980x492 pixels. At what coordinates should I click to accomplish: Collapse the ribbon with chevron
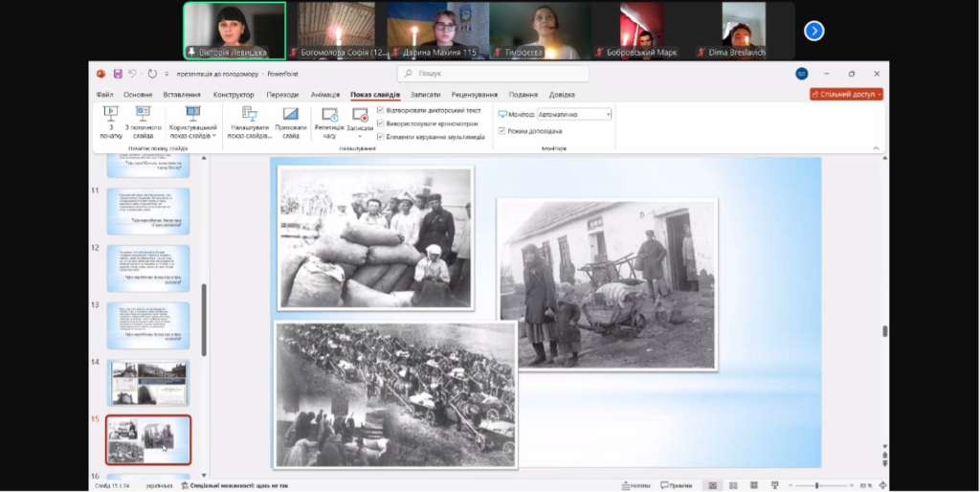coord(876,148)
